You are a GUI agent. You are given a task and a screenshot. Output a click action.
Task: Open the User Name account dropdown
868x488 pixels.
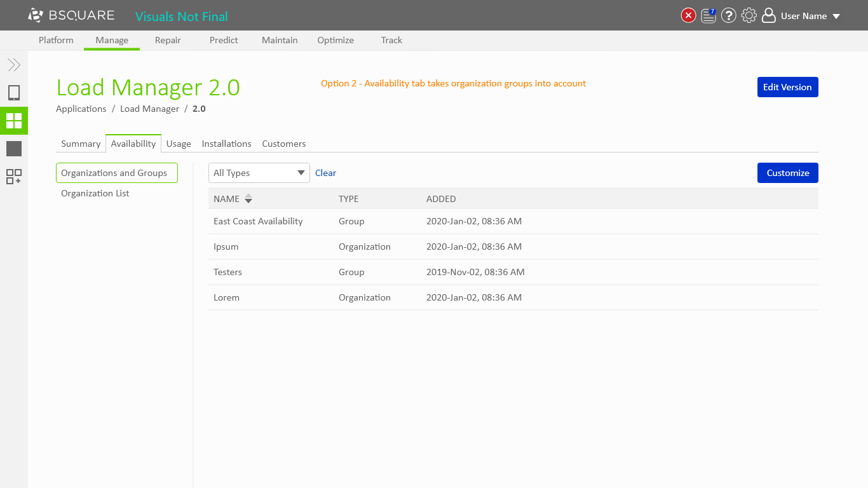pyautogui.click(x=803, y=16)
